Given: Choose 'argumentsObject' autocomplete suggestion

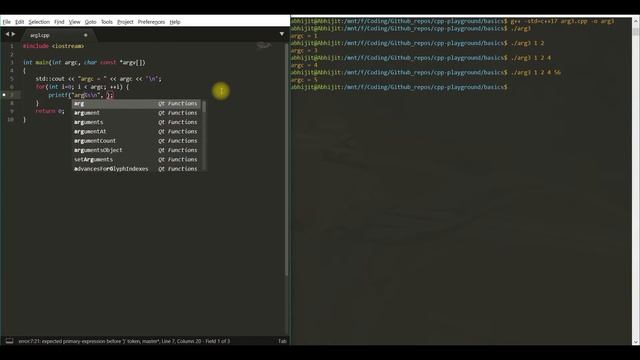Looking at the screenshot, I should 136,150.
